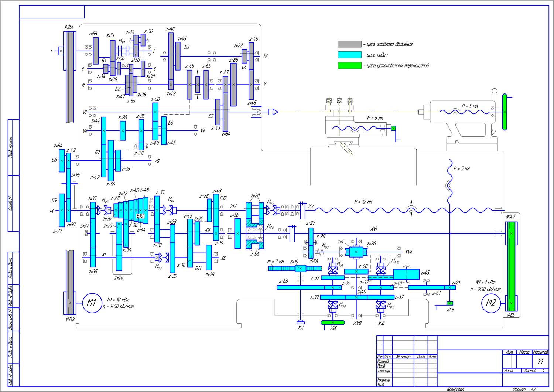Click the cyan feed chain legend swatch
Image resolution: width=554 pixels, height=392 pixels.
tap(349, 55)
